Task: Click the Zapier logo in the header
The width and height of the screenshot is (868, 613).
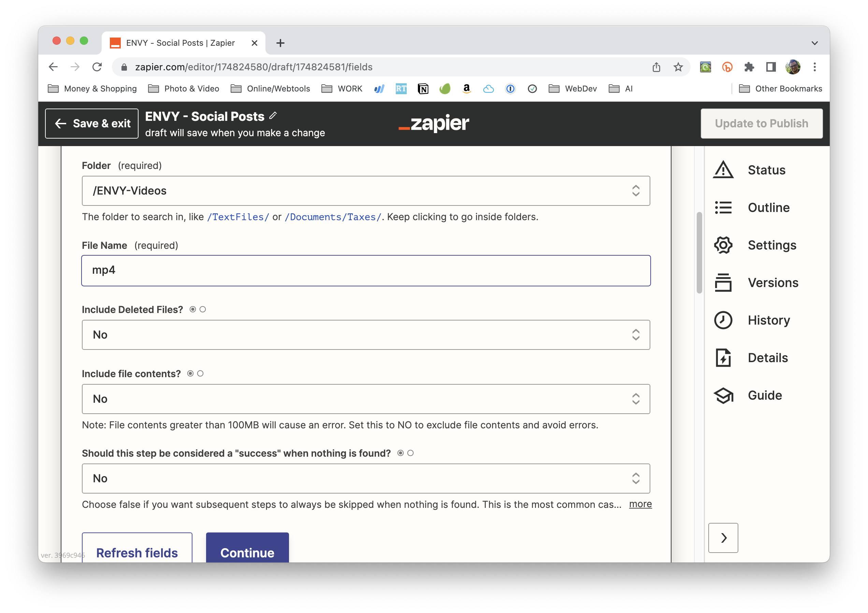Action: pos(434,123)
